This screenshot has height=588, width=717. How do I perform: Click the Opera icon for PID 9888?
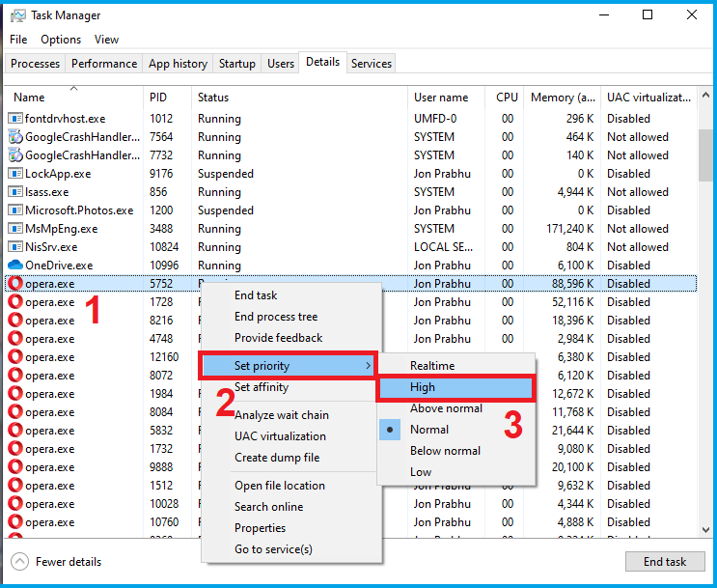[15, 466]
